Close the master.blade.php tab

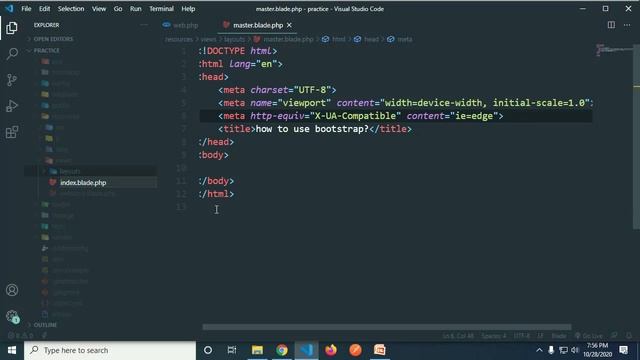tap(289, 25)
